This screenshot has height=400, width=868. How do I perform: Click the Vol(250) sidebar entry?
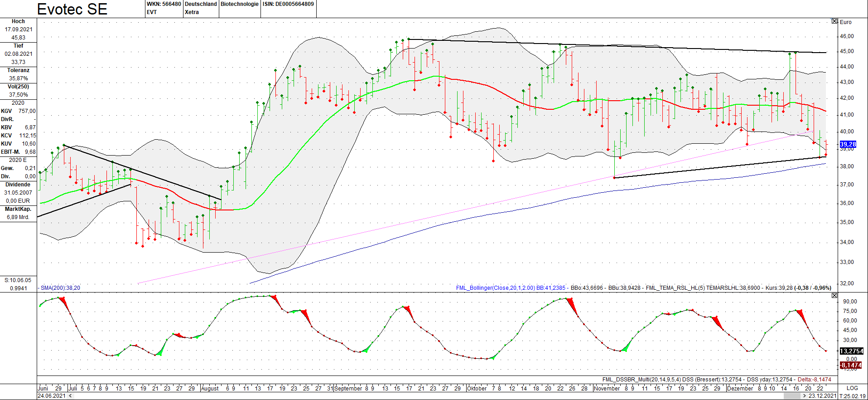click(x=18, y=91)
